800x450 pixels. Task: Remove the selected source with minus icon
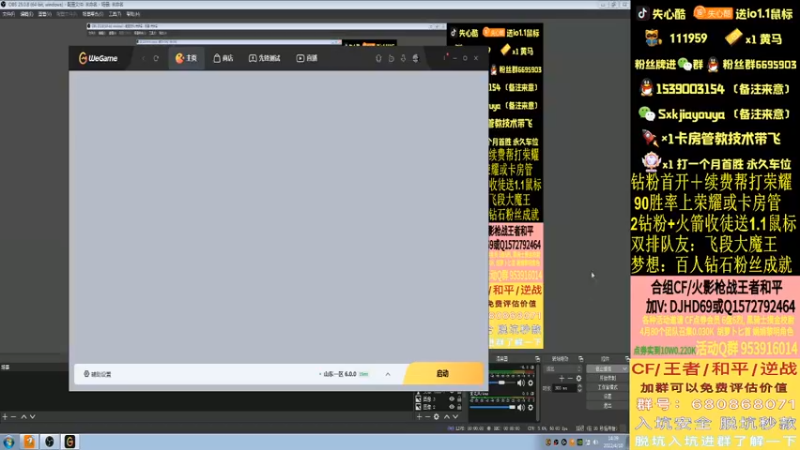[428, 417]
